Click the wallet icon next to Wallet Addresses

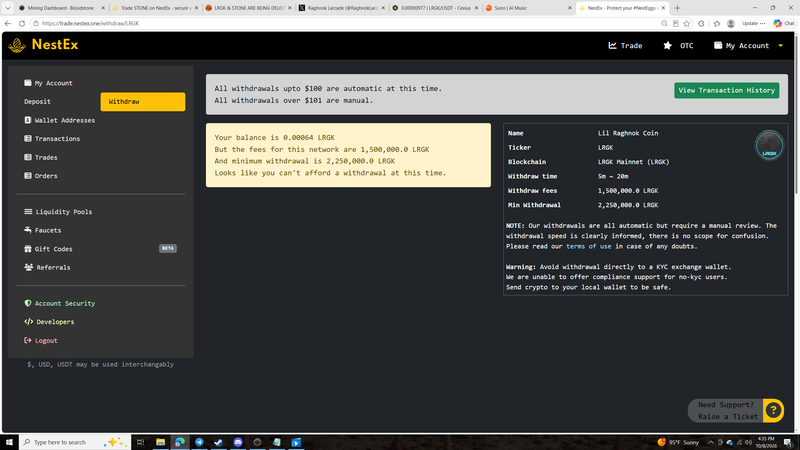tap(28, 120)
